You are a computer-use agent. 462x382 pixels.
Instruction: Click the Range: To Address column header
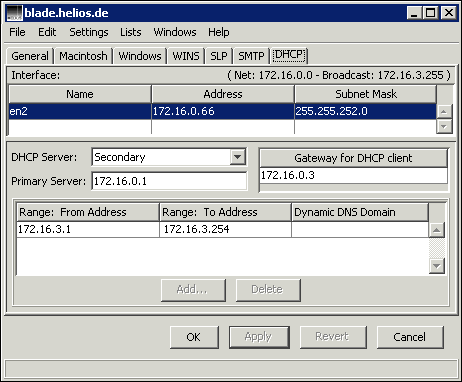(225, 212)
